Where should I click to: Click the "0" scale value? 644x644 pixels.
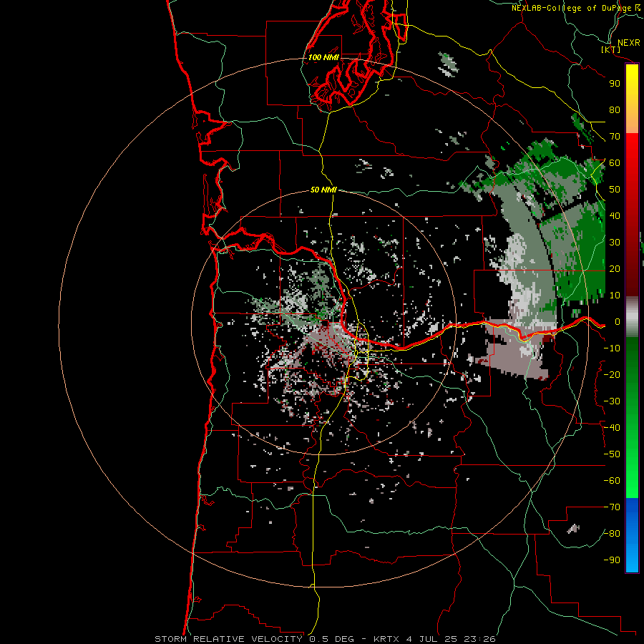pos(617,321)
